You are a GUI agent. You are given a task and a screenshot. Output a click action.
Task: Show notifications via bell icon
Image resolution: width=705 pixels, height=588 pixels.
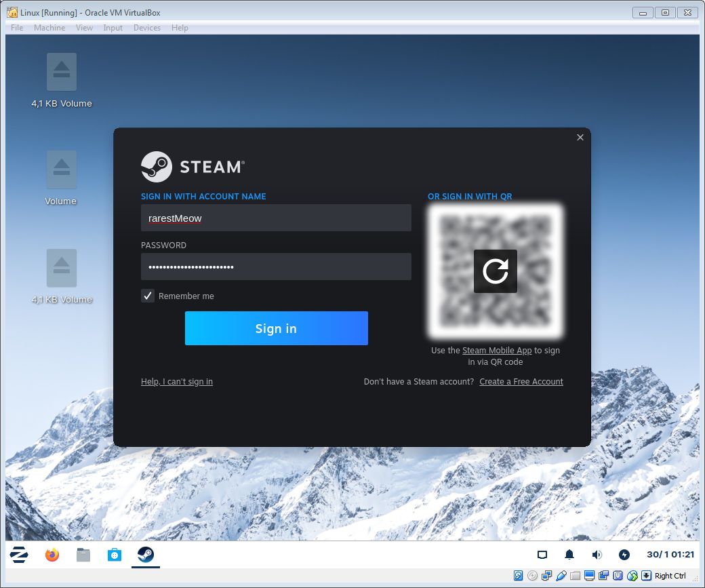click(569, 555)
